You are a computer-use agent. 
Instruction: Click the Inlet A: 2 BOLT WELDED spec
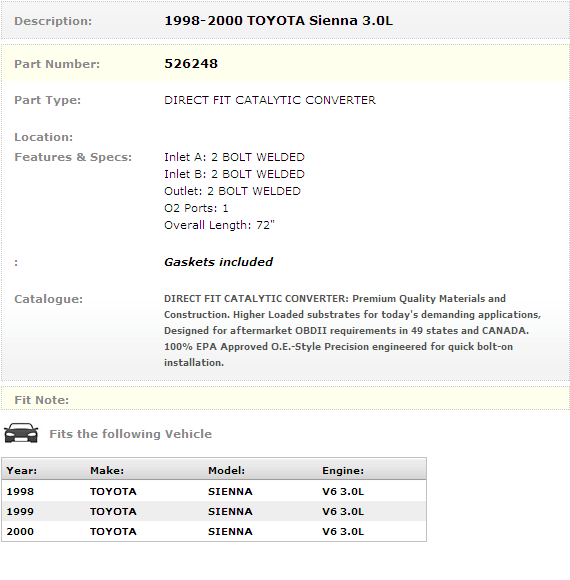click(234, 157)
